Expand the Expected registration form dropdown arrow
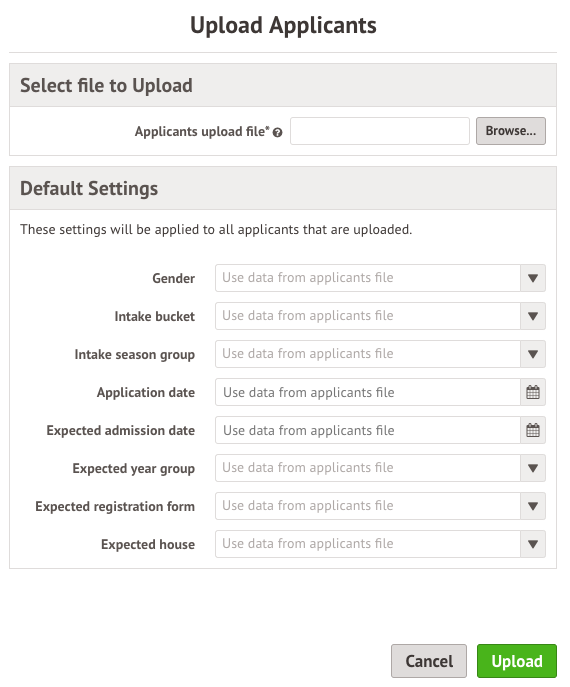This screenshot has width=570, height=687. [x=533, y=506]
